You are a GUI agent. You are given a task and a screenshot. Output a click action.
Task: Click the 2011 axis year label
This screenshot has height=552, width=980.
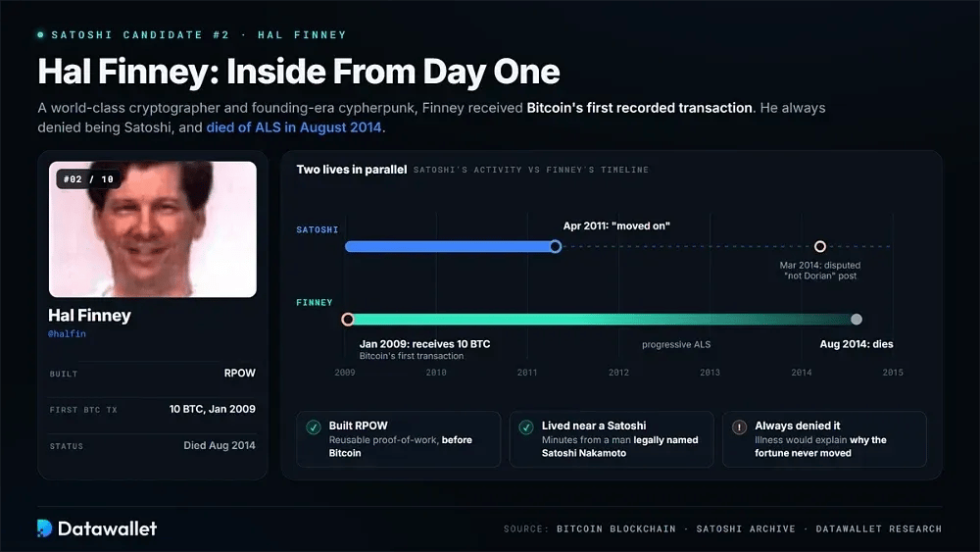pyautogui.click(x=527, y=373)
